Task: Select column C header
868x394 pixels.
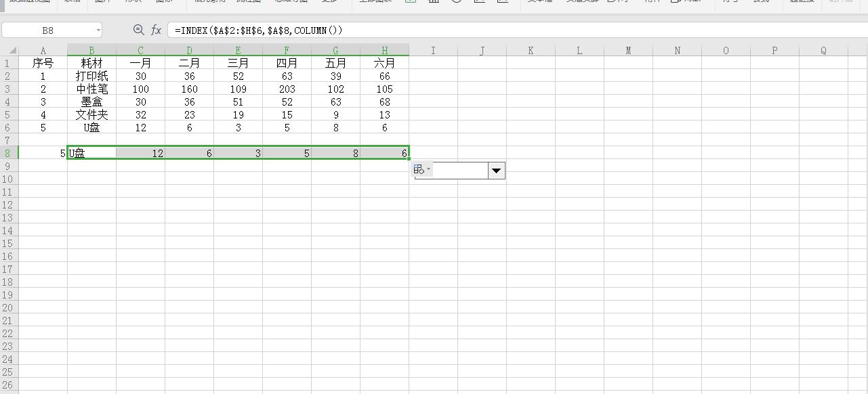Action: point(141,51)
